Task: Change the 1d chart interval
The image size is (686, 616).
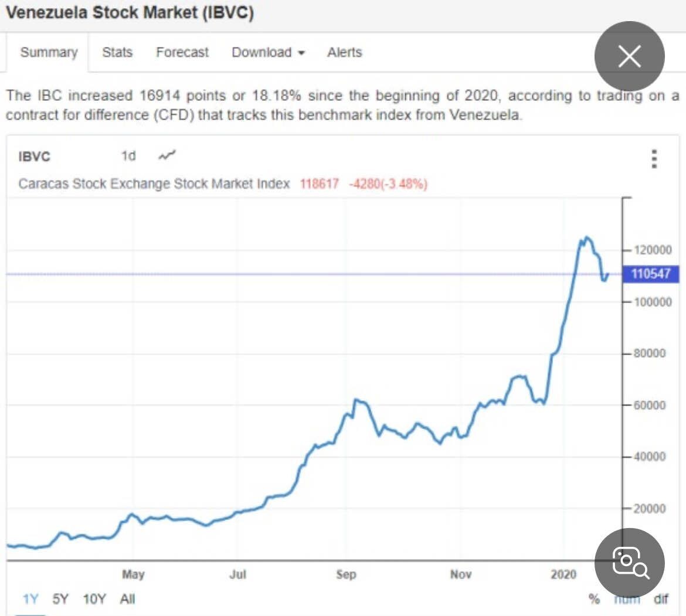Action: click(128, 156)
